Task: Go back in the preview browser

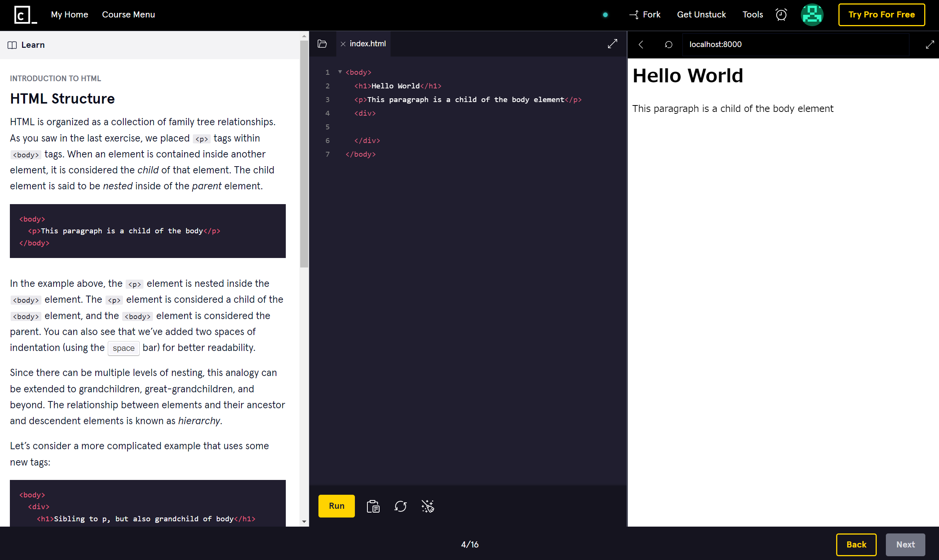Action: pos(641,45)
